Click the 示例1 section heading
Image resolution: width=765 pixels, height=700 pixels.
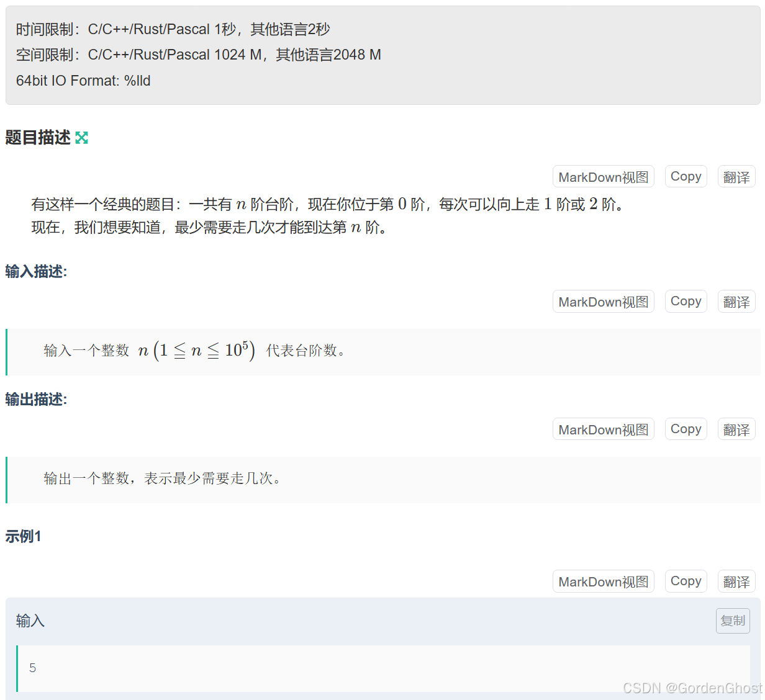[x=22, y=536]
